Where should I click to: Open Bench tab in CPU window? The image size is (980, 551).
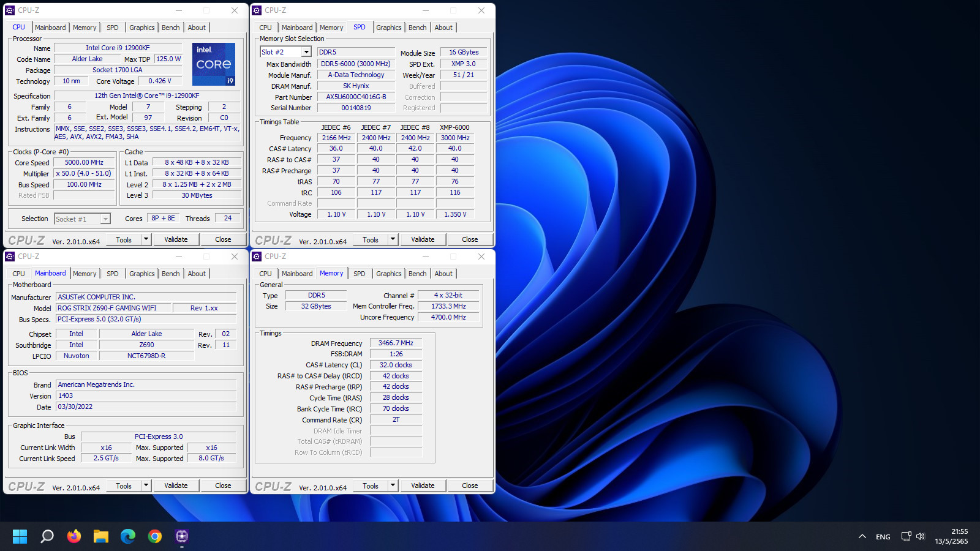tap(171, 28)
